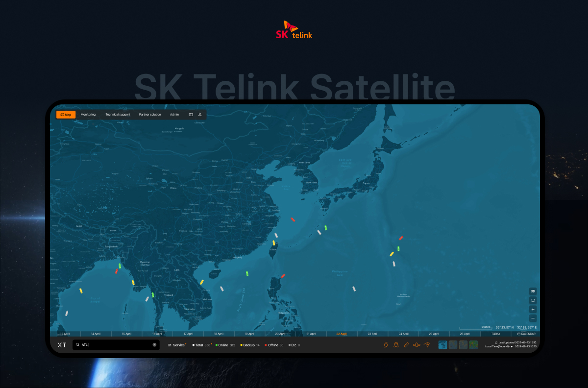The height and width of the screenshot is (388, 588).
Task: Toggle the Total 356 filter
Action: pos(202,345)
